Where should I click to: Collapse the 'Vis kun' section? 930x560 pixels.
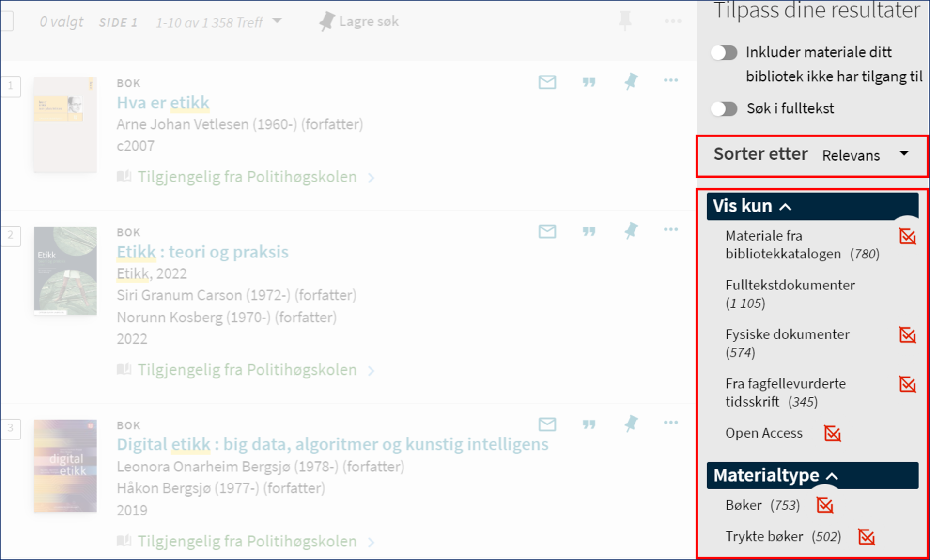pyautogui.click(x=812, y=206)
